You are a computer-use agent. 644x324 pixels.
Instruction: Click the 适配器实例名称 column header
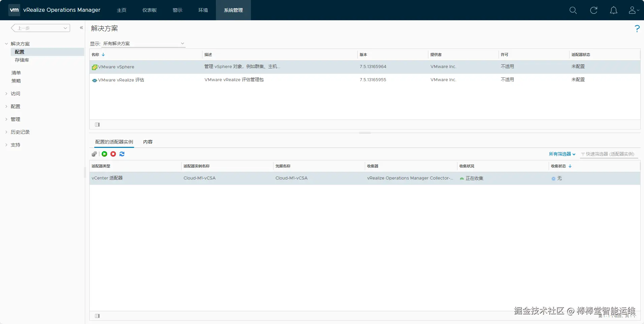227,166
